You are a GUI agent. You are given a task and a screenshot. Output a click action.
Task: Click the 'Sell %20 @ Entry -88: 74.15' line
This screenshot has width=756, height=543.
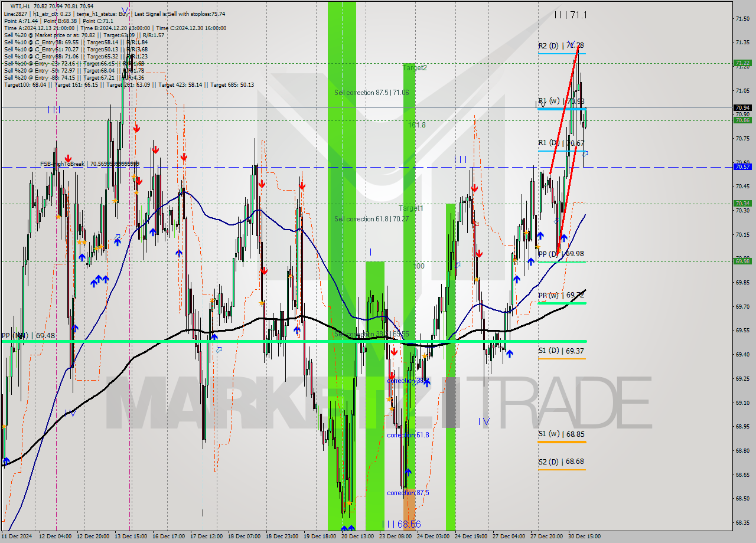pyautogui.click(x=74, y=77)
